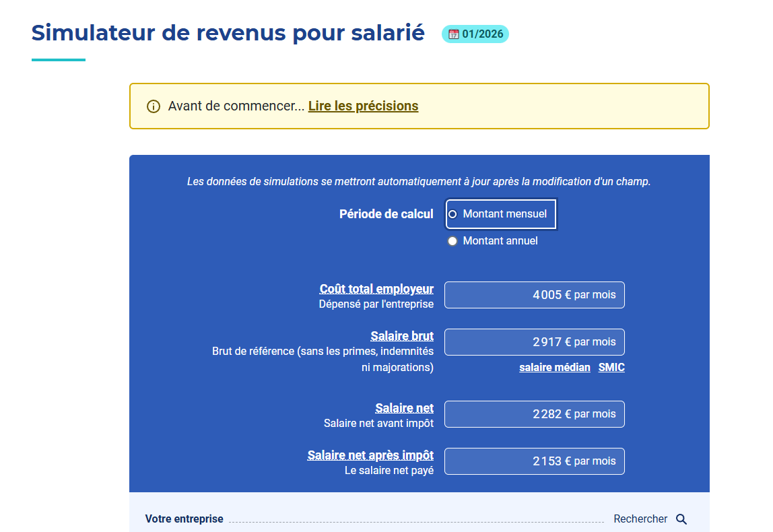Image resolution: width=773 pixels, height=532 pixels.
Task: Click the Rechercher entreprise button
Action: coord(650,519)
